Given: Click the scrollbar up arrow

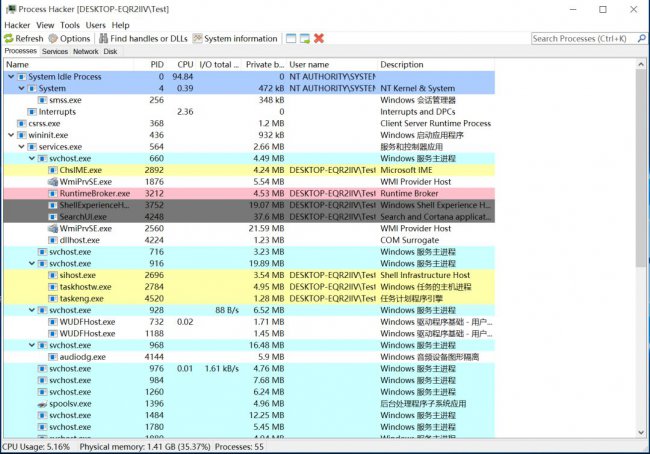Looking at the screenshot, I should (641, 64).
